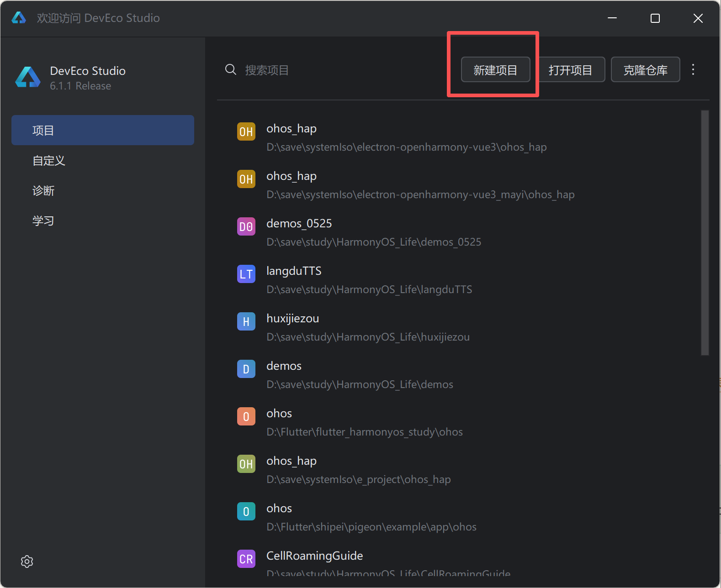Click the DevEco Studio logo in the sidebar
This screenshot has width=721, height=588.
click(x=28, y=77)
